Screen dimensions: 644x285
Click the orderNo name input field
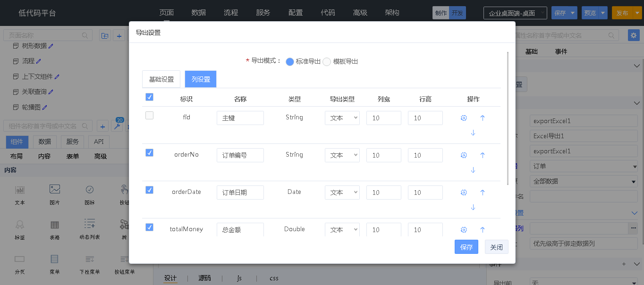click(240, 155)
